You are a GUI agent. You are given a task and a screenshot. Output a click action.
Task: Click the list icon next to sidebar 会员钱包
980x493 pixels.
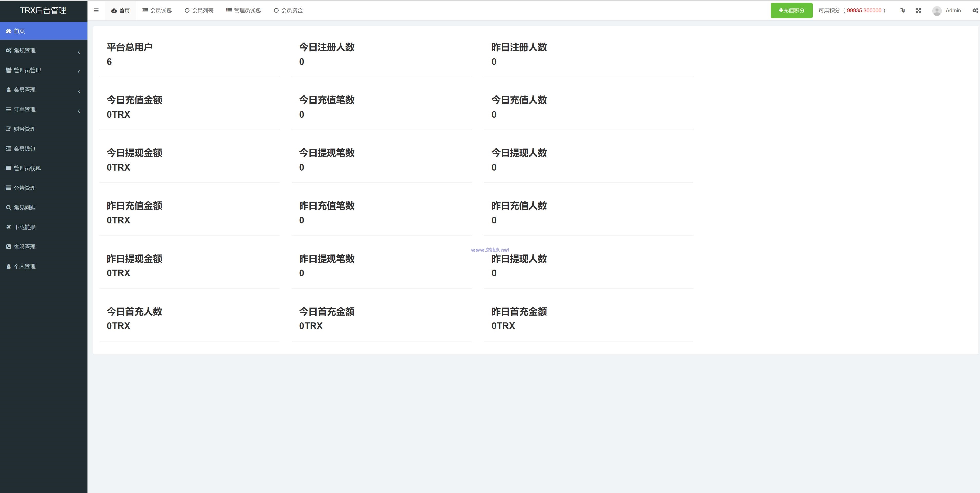8,149
